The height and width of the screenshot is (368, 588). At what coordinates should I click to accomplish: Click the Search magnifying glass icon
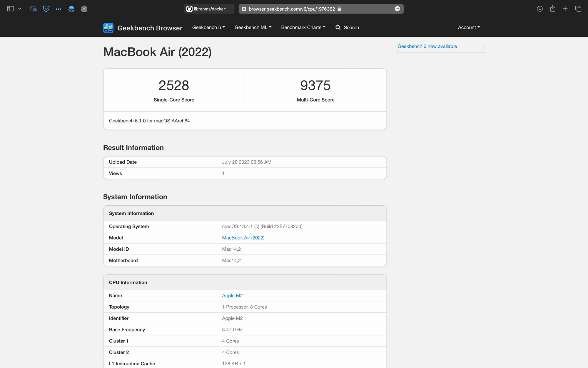(338, 27)
